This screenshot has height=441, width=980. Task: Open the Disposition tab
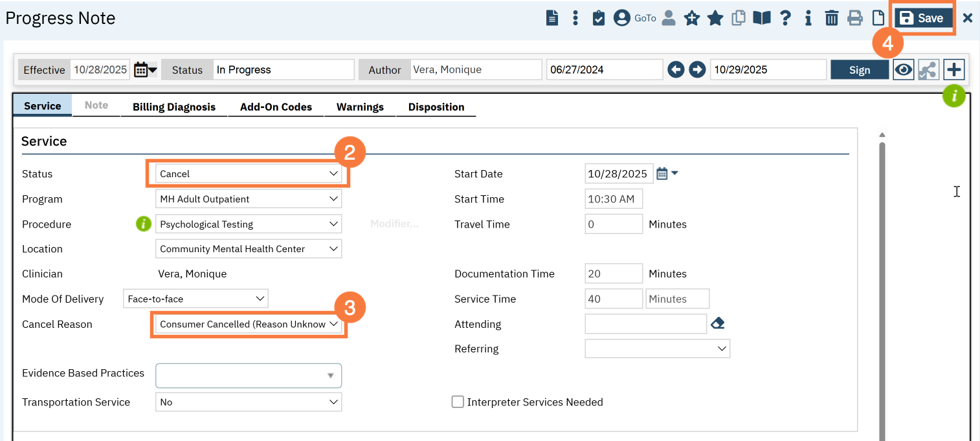pos(436,107)
